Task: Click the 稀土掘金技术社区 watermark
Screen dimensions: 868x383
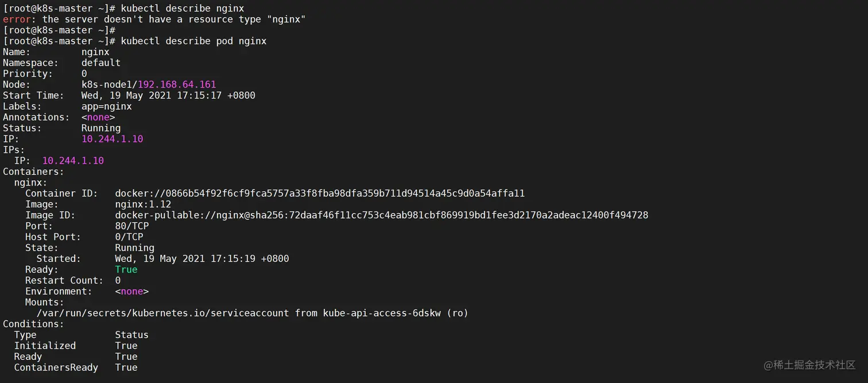Action: [809, 365]
